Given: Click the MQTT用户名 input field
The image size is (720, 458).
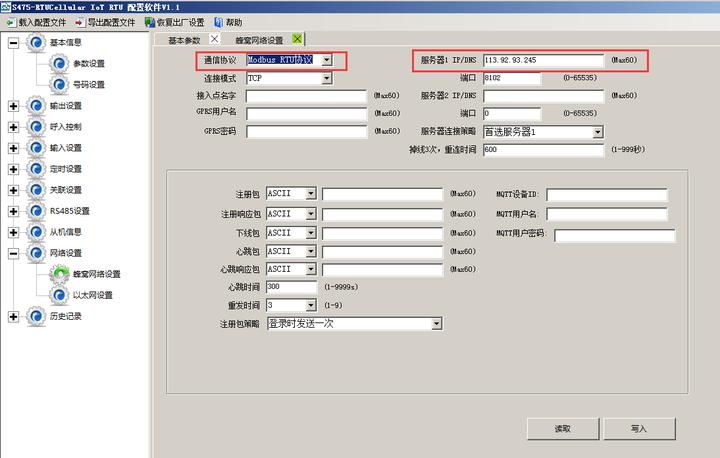Looking at the screenshot, I should point(607,214).
